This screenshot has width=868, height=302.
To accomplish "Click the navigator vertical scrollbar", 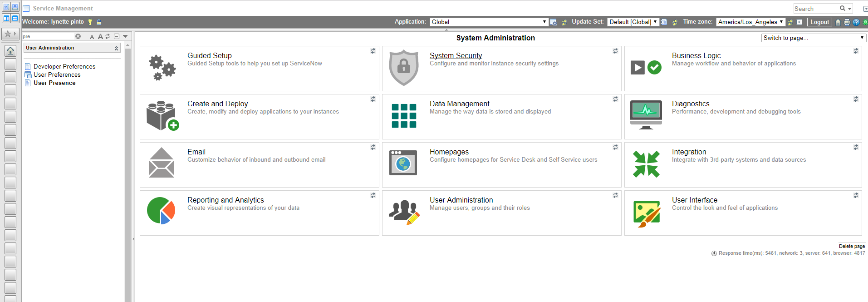I will click(x=128, y=173).
